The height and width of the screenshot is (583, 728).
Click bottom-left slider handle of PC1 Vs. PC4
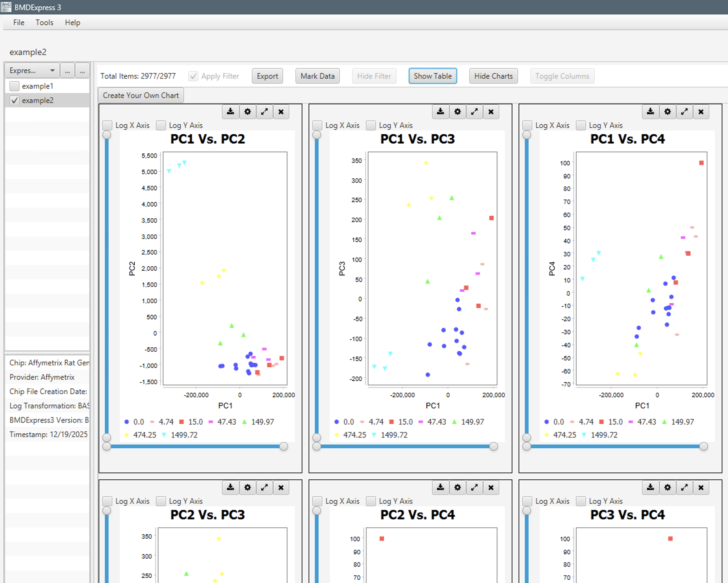click(527, 446)
